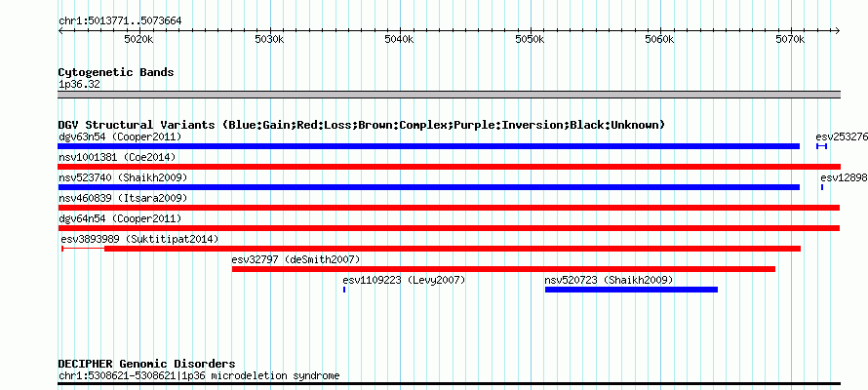Click the esv3893989 (Suktitipat2014) label

(x=139, y=239)
